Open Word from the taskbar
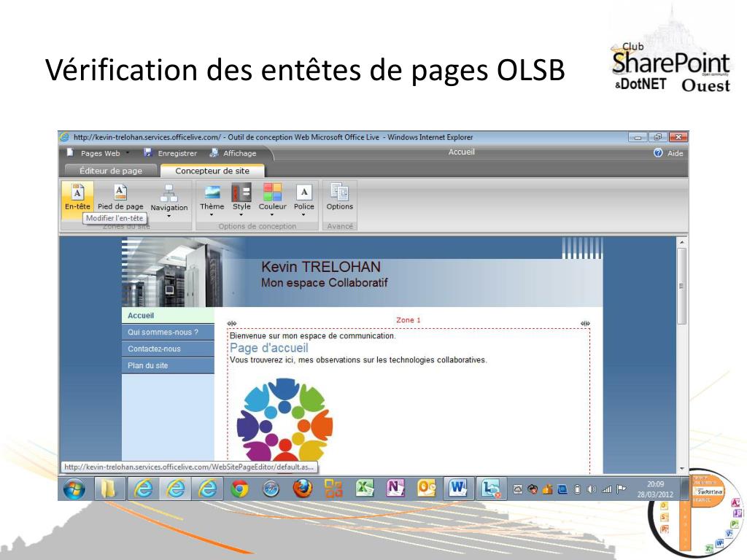 coord(458,489)
